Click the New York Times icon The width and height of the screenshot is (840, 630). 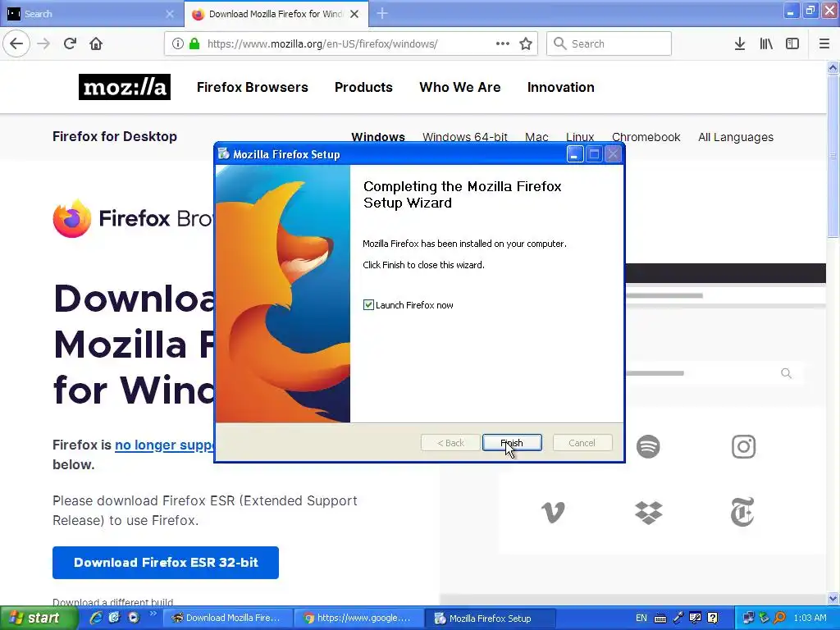742,512
